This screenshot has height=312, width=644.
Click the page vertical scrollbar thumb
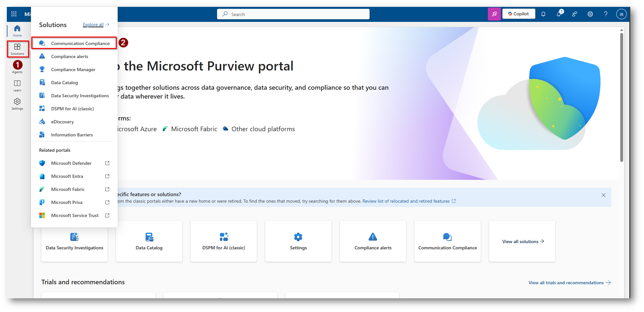point(622,97)
